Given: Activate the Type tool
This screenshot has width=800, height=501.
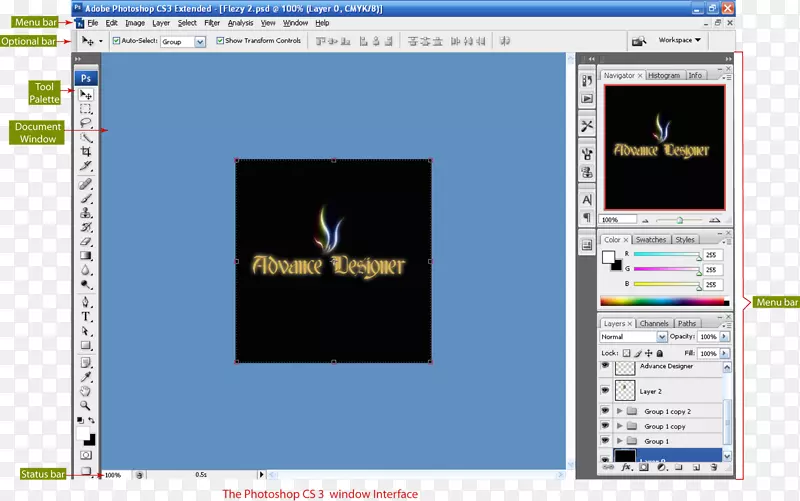Looking at the screenshot, I should [86, 316].
